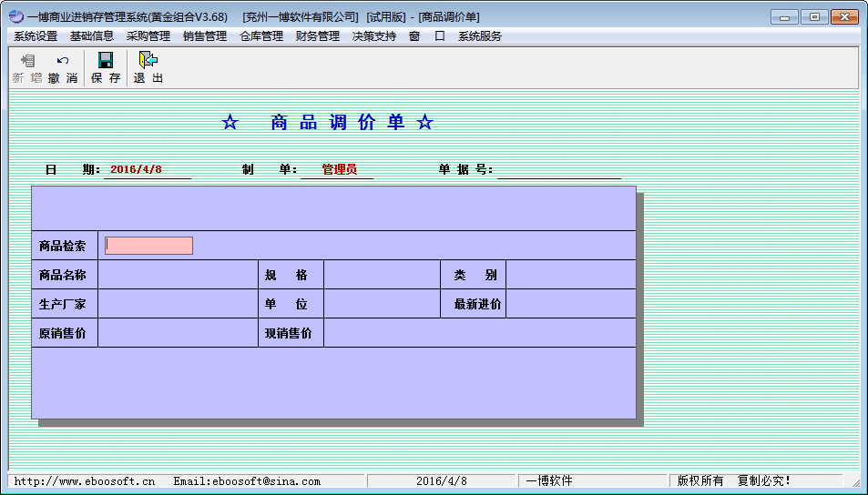Viewport: 868px width, 495px height.
Task: Expand the 仓库管理 menu
Action: (x=261, y=36)
